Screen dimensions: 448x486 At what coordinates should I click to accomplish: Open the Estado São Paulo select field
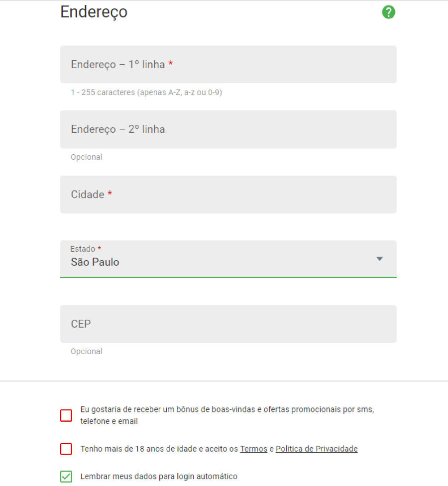[228, 259]
